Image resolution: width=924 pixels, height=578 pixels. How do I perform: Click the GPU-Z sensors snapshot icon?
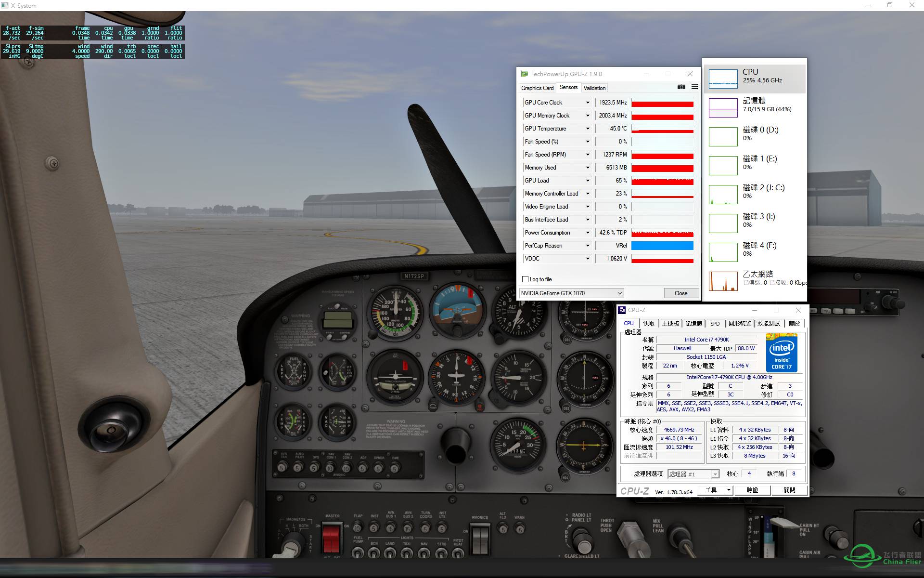click(x=681, y=87)
